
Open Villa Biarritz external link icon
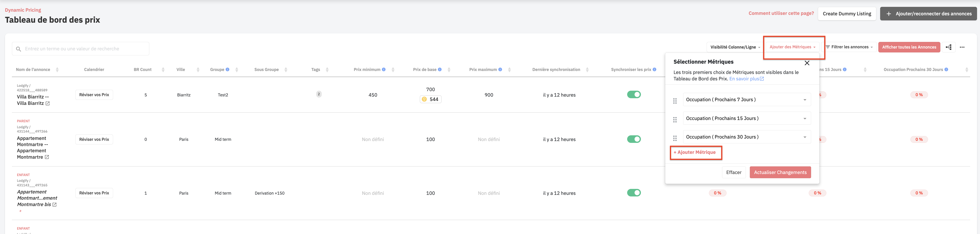(x=48, y=103)
